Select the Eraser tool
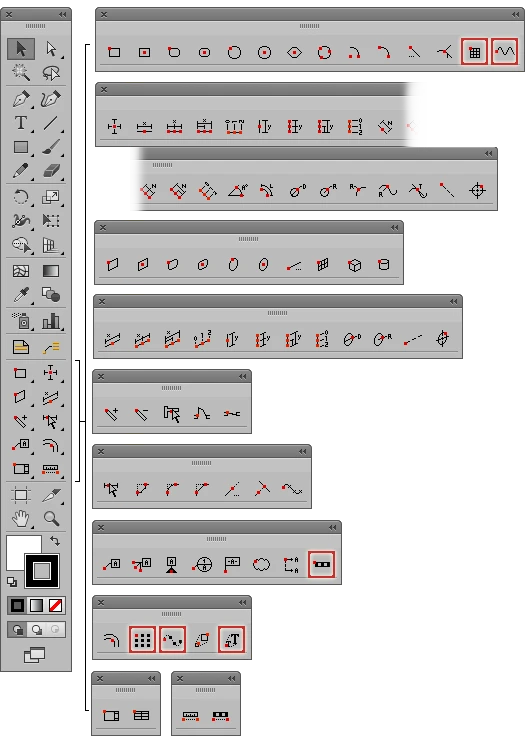Viewport: 526px width, 744px height. [x=51, y=171]
